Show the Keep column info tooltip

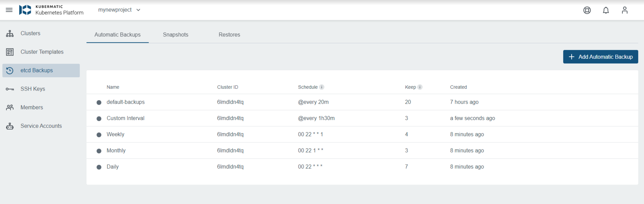coord(419,87)
